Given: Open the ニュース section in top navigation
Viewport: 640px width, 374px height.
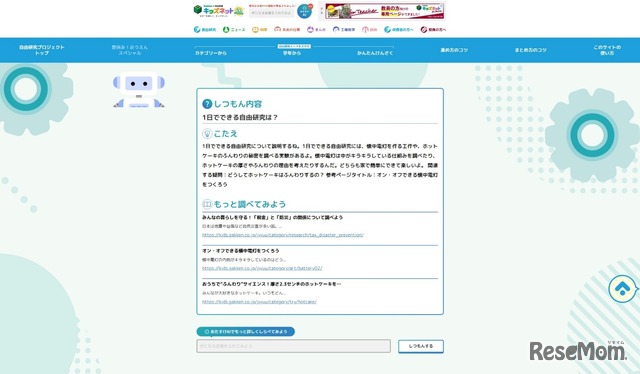Looking at the screenshot, I should click(234, 29).
